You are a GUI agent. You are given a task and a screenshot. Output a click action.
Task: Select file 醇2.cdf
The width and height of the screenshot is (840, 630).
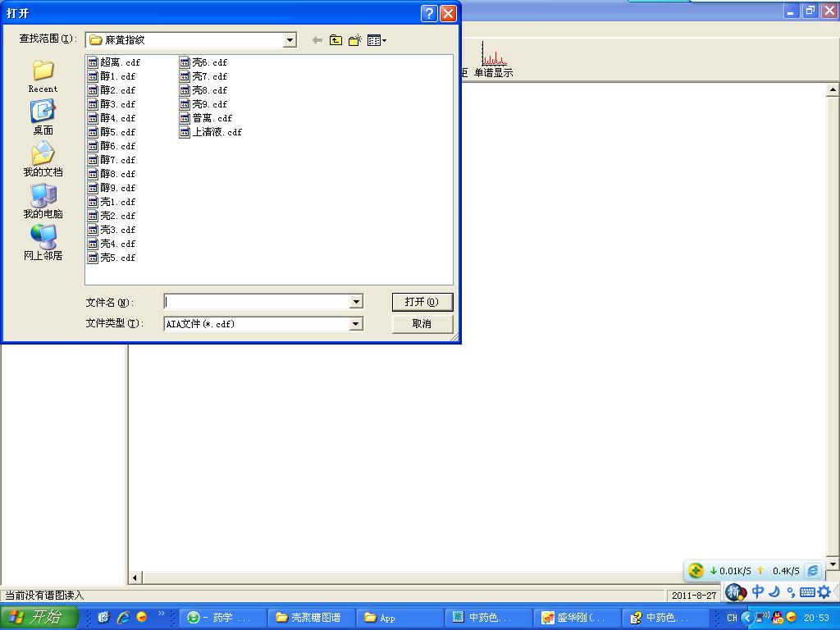[x=112, y=90]
